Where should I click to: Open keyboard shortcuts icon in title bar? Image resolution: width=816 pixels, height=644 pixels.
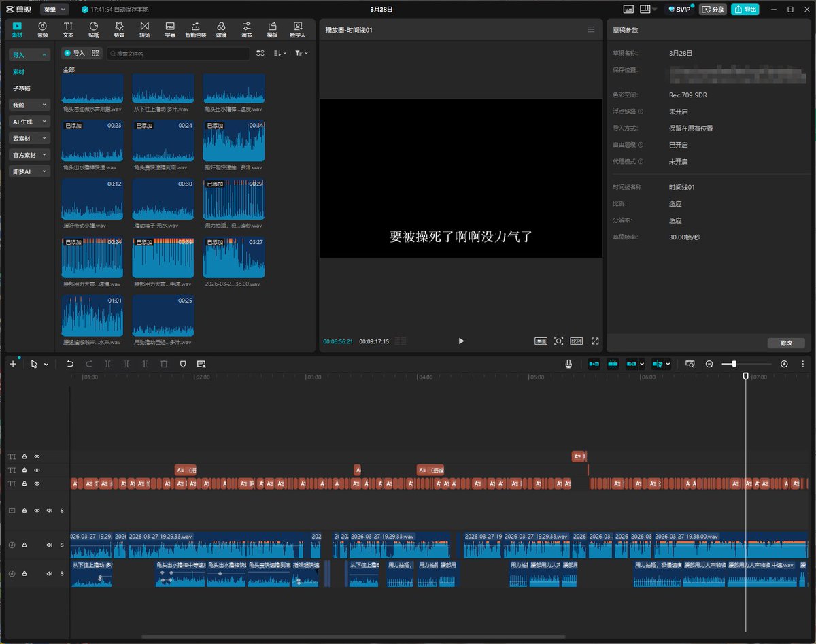point(628,10)
